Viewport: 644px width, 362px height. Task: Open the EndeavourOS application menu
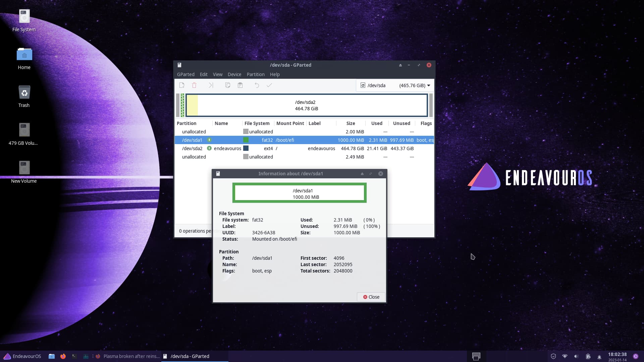click(x=22, y=356)
